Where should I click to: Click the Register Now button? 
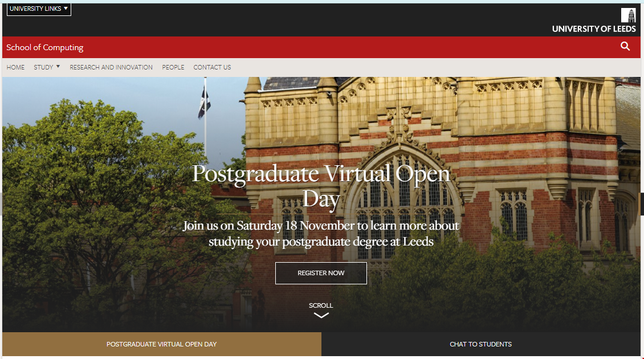click(x=321, y=273)
